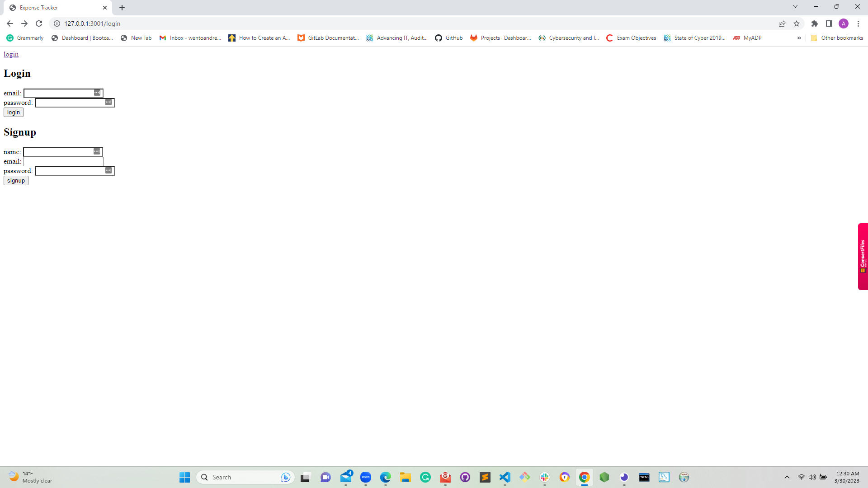Focus the Signup email input field
The height and width of the screenshot is (488, 868).
(x=63, y=161)
